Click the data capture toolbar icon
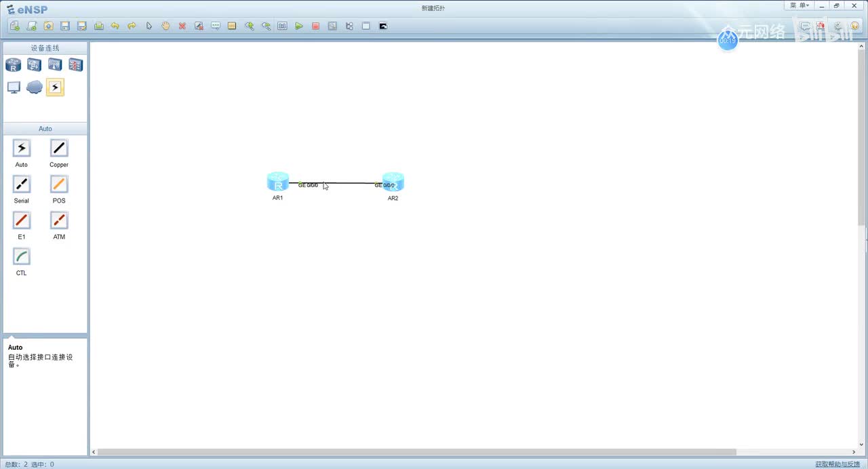The image size is (868, 469). pyautogui.click(x=332, y=26)
